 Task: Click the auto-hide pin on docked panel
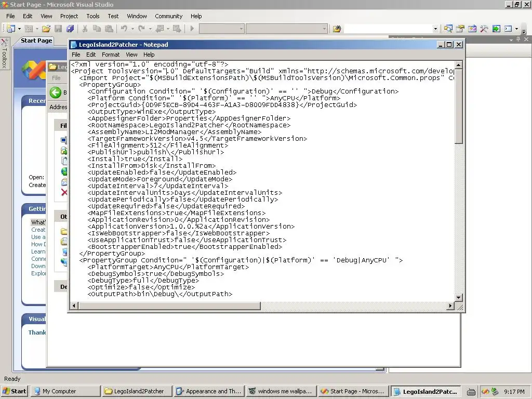(518, 39)
